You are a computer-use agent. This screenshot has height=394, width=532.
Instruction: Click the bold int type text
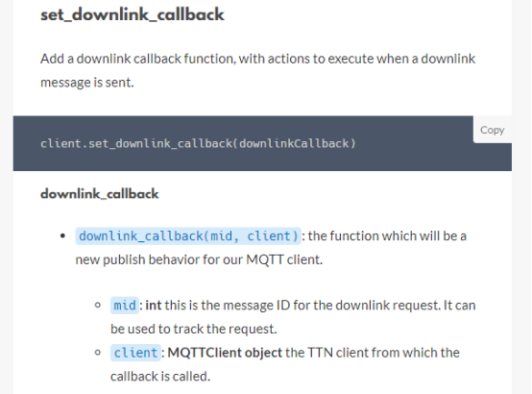point(154,306)
